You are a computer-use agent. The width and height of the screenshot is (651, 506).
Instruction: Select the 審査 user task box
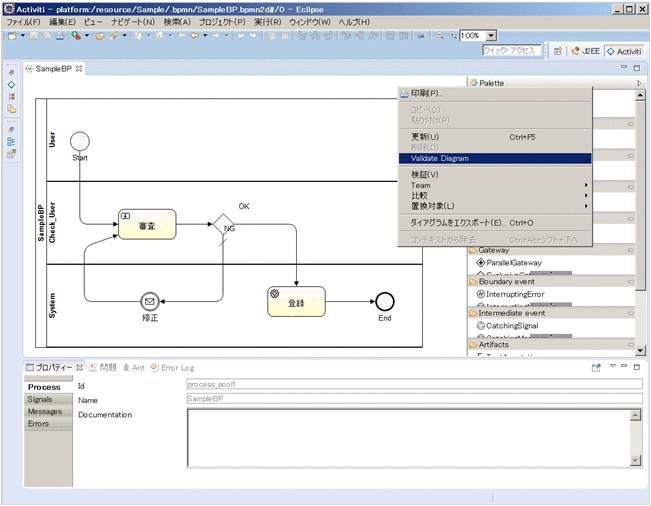coord(147,224)
